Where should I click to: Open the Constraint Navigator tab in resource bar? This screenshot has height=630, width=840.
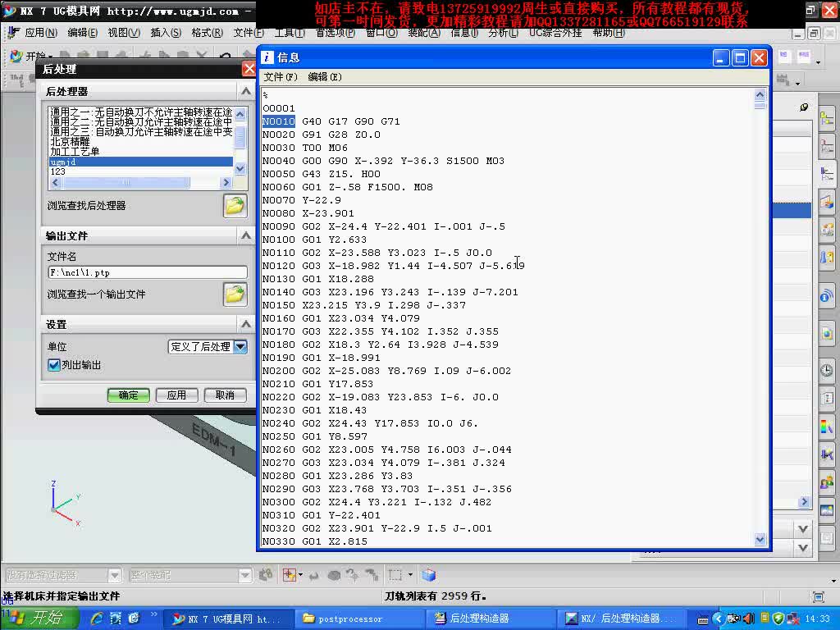(x=827, y=146)
